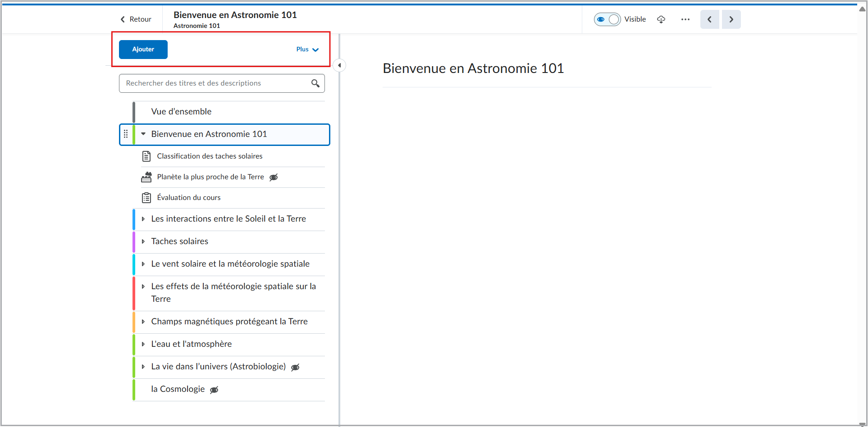Grab drag handle of Bienvenue en Astronomie 101
The height and width of the screenshot is (427, 868).
tap(126, 134)
